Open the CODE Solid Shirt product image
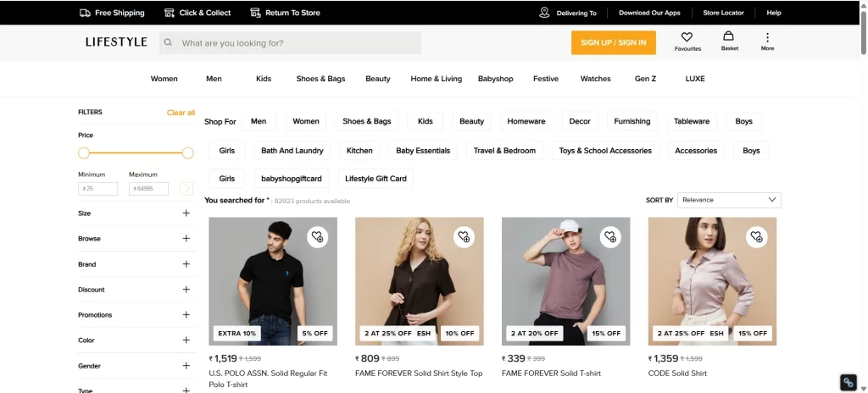The width and height of the screenshot is (868, 393). [712, 281]
